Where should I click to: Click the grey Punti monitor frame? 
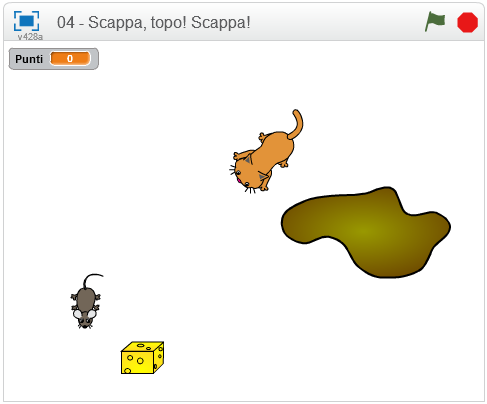(53, 59)
